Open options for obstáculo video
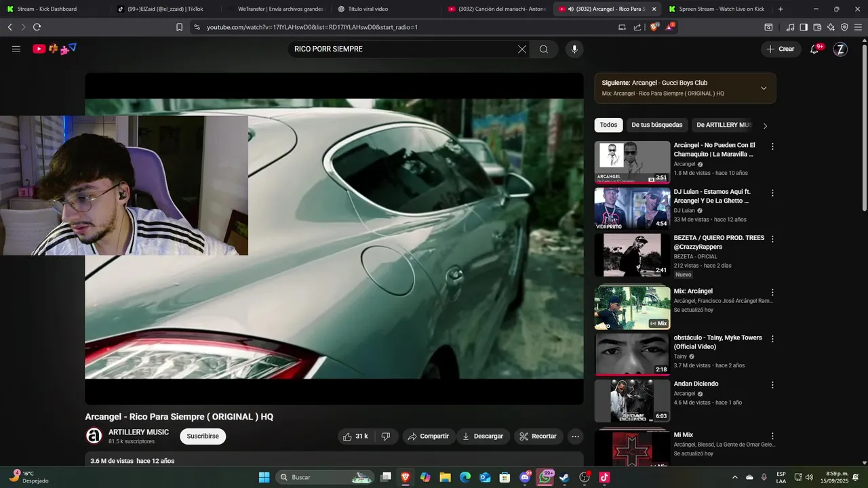This screenshot has width=868, height=488. pos(772,339)
